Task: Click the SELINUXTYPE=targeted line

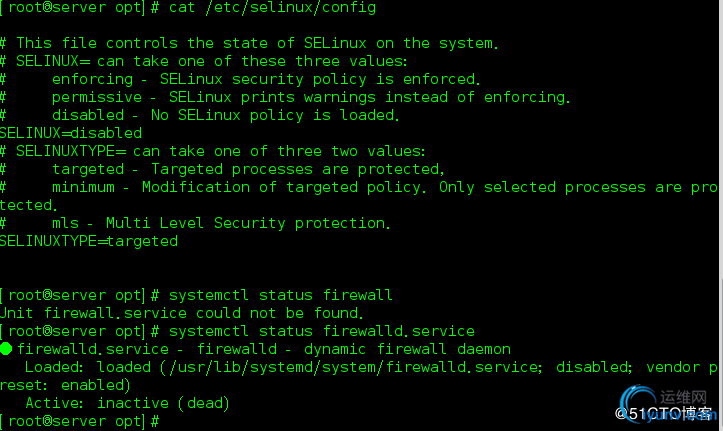Action: (x=89, y=241)
